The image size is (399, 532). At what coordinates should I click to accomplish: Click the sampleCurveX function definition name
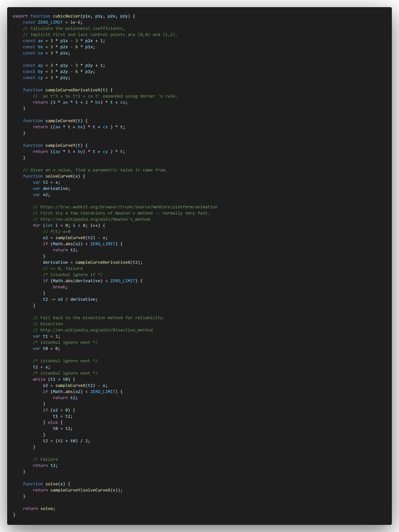[x=60, y=121]
